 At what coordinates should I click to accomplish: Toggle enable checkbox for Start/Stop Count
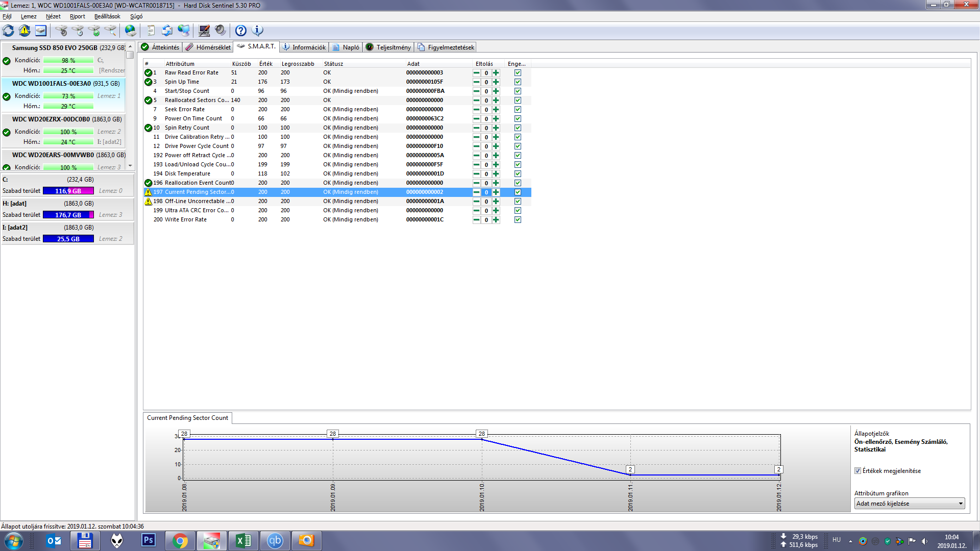tap(518, 91)
